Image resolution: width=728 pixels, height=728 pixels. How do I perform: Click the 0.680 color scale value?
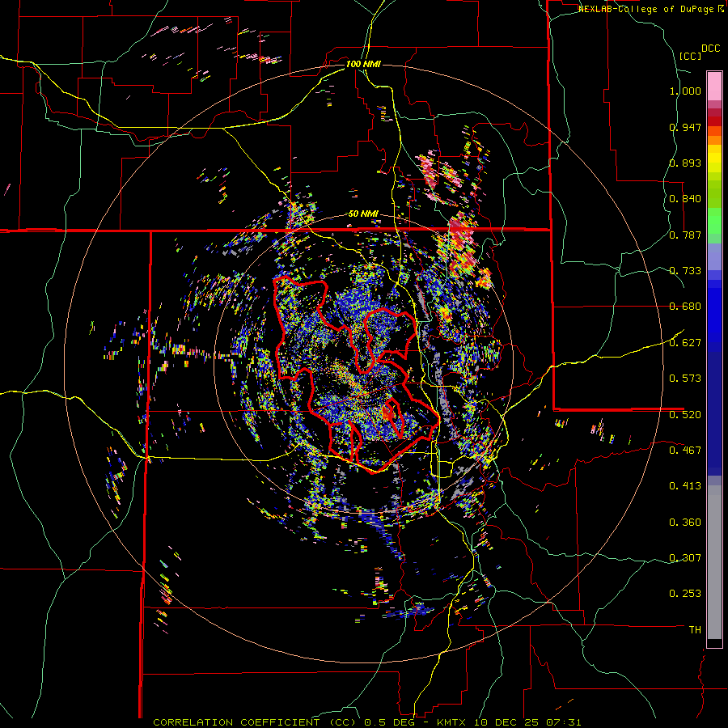685,307
